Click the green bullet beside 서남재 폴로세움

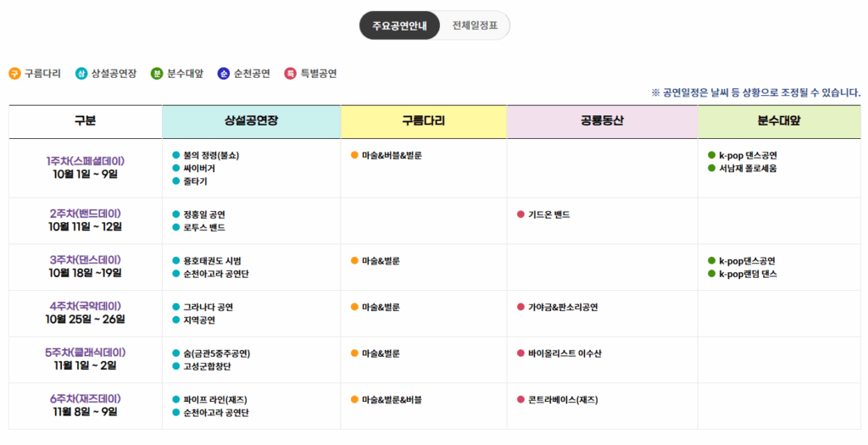tap(711, 168)
